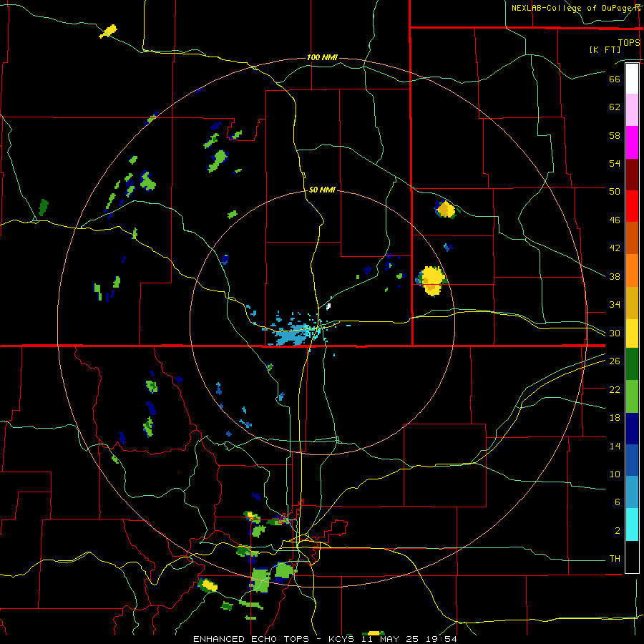This screenshot has width=644, height=644.
Task: Click the '100 NMI' range ring label
Action: tap(322, 57)
